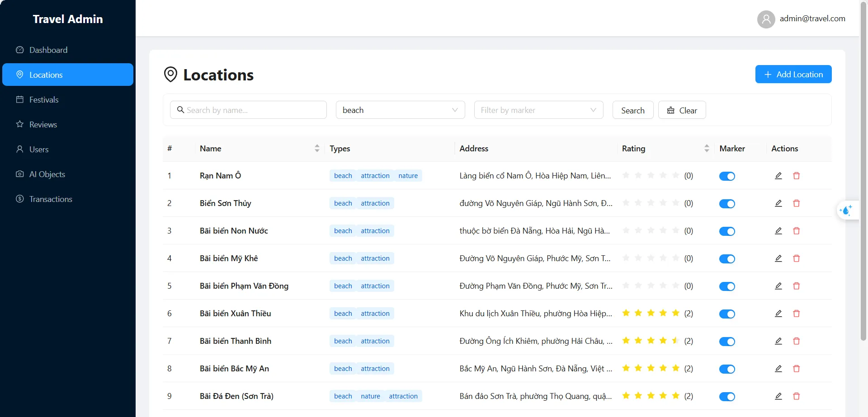Toggle marker for Bãi Đá Đen (Sơn Trà)
The width and height of the screenshot is (868, 417).
[x=727, y=397]
